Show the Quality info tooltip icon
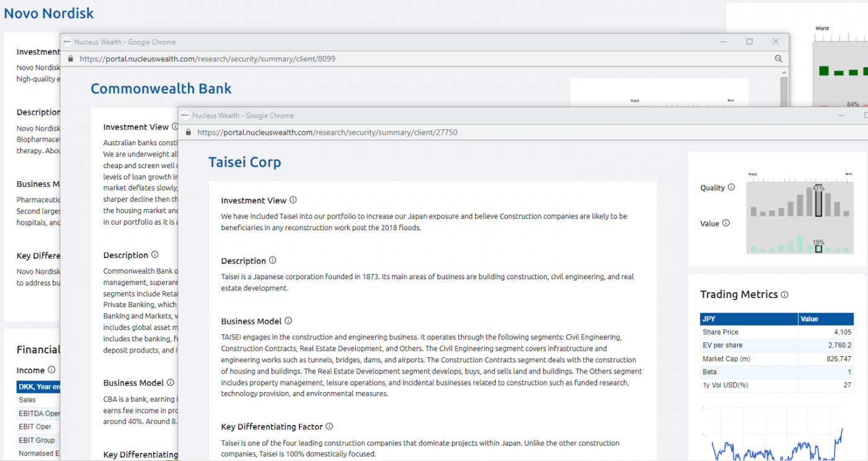The height and width of the screenshot is (461, 868). click(731, 187)
